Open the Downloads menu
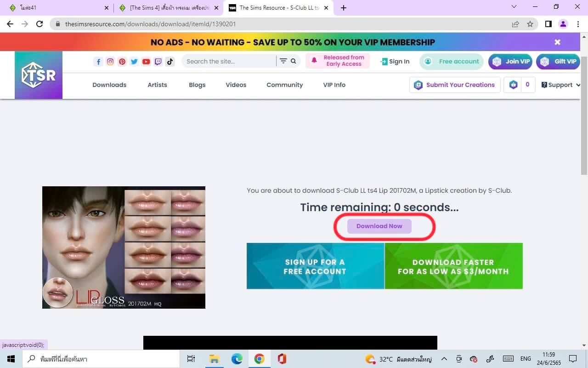588x368 pixels. pyautogui.click(x=109, y=85)
